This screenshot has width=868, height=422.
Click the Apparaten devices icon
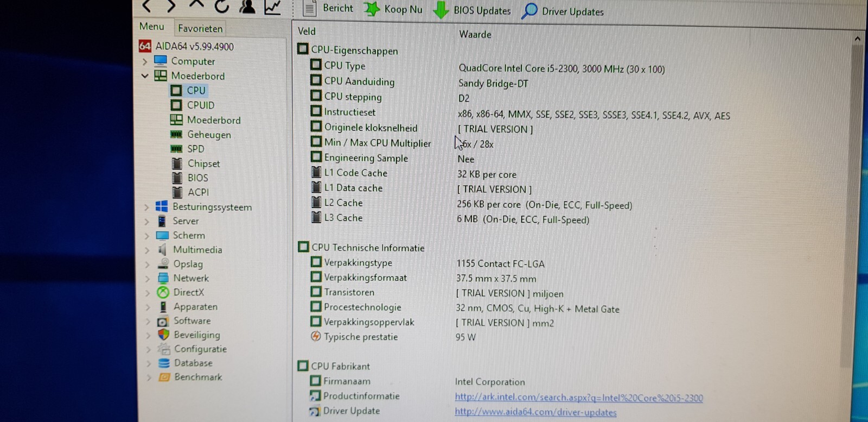(163, 307)
